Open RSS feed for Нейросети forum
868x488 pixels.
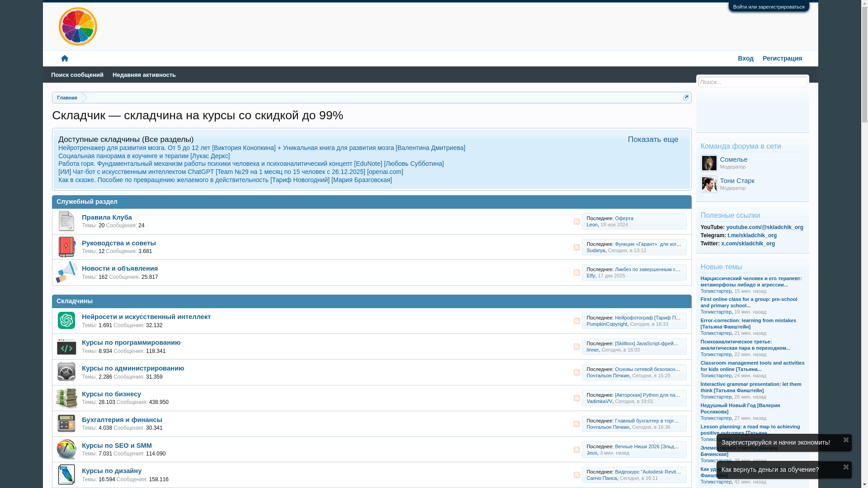pyautogui.click(x=577, y=321)
